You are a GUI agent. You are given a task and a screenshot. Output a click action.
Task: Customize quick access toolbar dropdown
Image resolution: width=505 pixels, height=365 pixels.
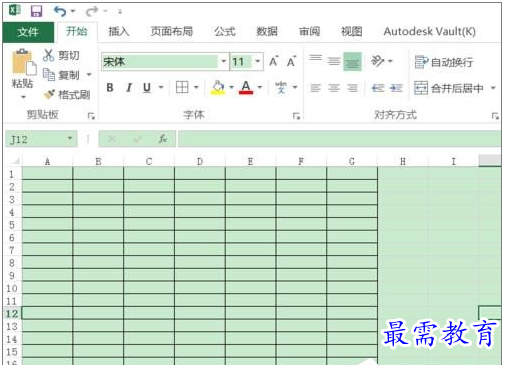120,12
